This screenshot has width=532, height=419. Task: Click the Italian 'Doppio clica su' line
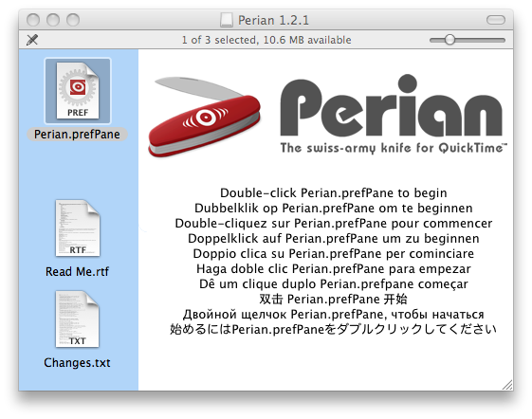(x=334, y=253)
